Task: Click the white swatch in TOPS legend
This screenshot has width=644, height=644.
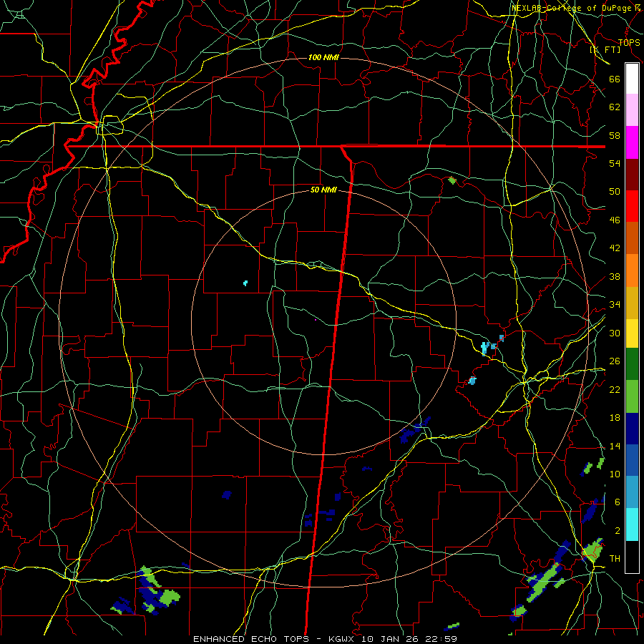Action: [632, 79]
